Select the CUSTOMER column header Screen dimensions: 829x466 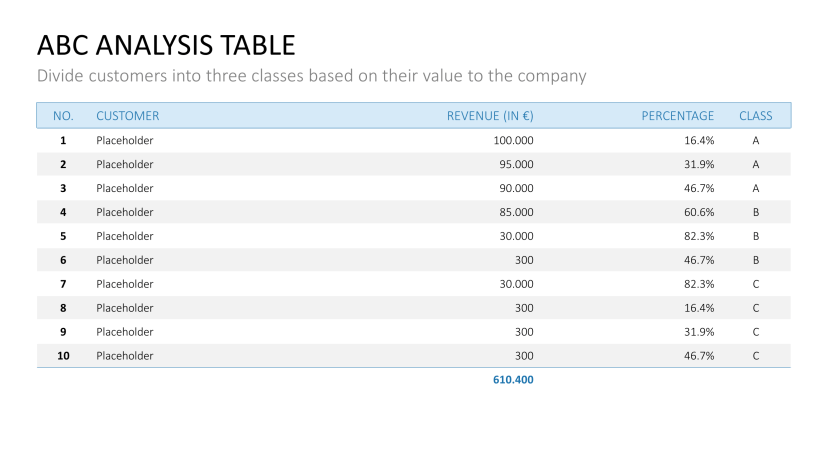(127, 116)
